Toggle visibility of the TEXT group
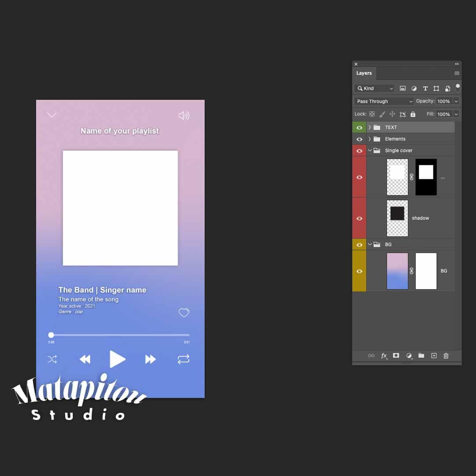The height and width of the screenshot is (476, 476). (359, 127)
